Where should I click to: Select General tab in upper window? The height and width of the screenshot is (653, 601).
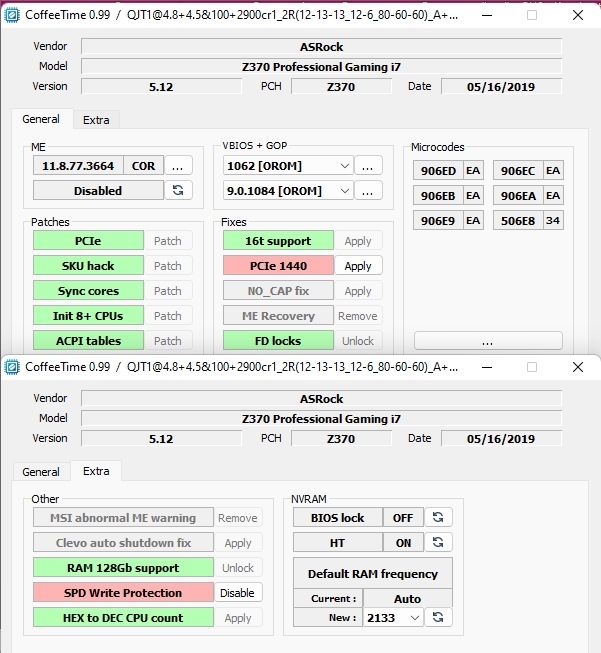(41, 119)
